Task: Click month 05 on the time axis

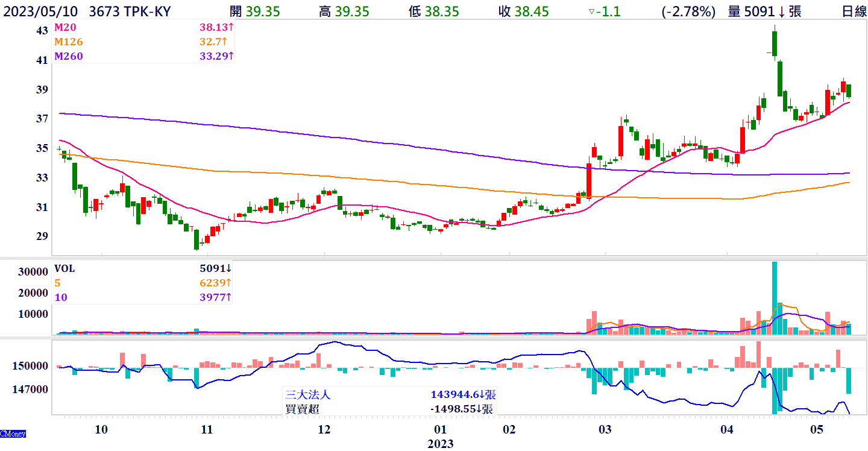Action: click(x=817, y=429)
